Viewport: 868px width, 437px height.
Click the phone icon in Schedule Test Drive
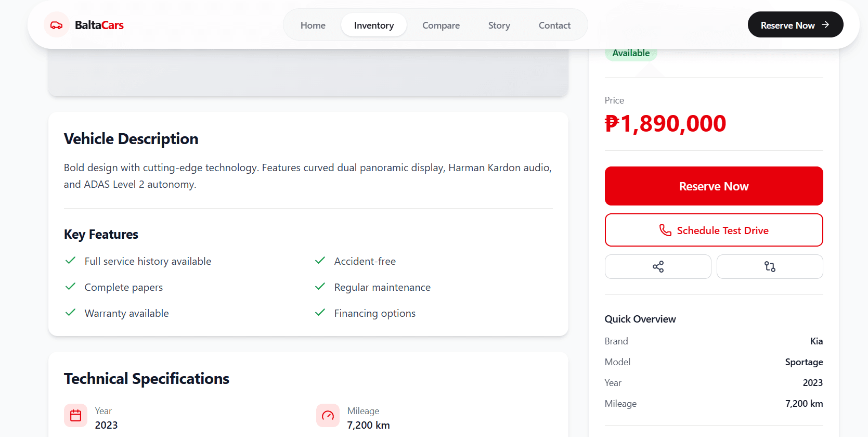click(665, 230)
